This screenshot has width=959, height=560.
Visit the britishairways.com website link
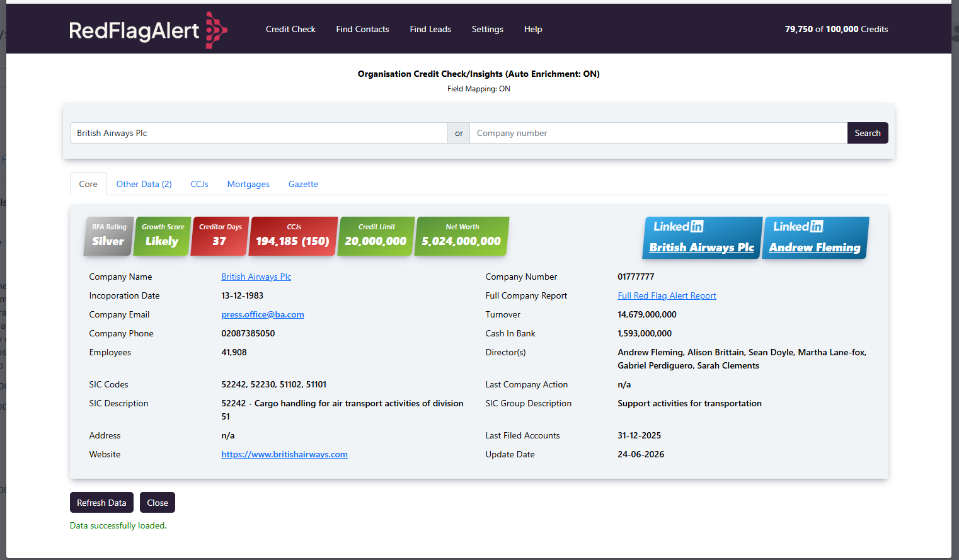pos(284,454)
